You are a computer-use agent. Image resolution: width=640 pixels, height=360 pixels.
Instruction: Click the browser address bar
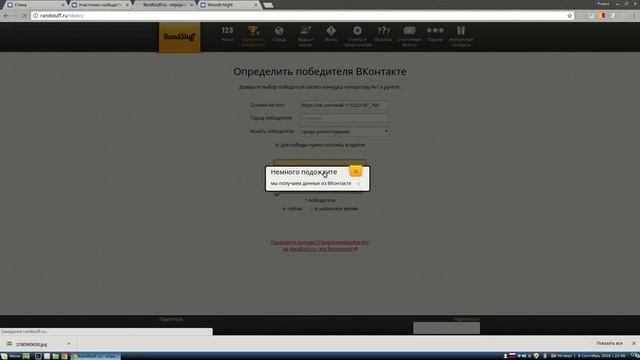tap(302, 16)
